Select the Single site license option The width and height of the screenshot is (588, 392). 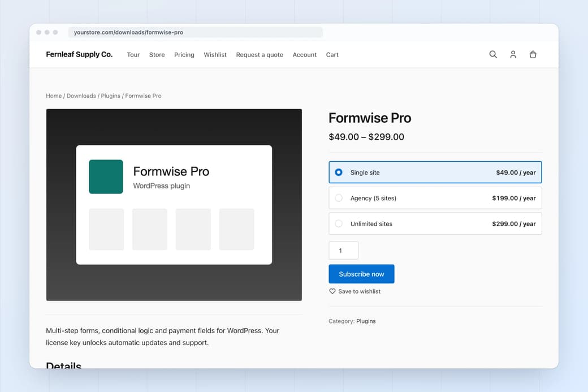435,172
